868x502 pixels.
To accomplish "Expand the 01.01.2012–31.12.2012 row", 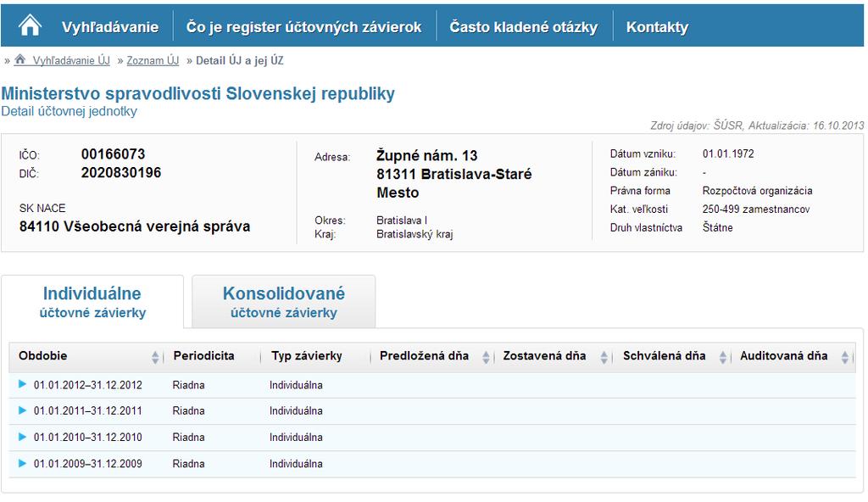I will (x=22, y=384).
